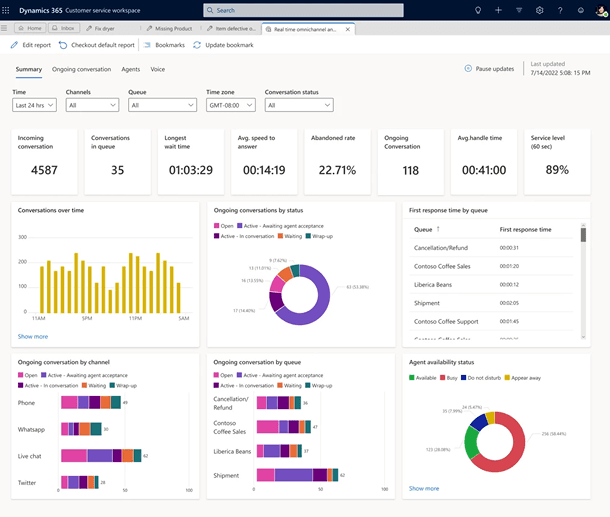Click the queue table scrollbar thumb
The height and width of the screenshot is (517, 610).
tap(583, 235)
